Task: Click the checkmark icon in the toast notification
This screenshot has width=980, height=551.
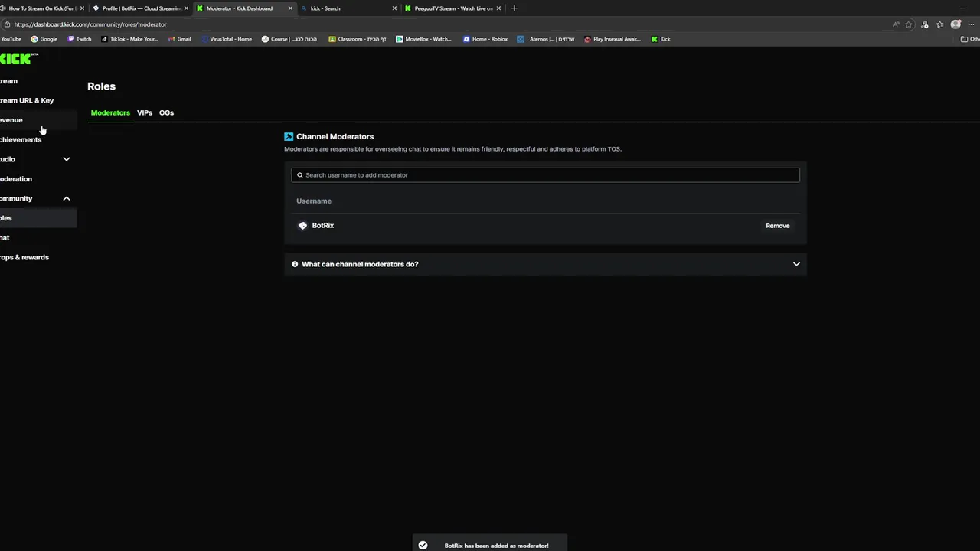Action: [423, 546]
